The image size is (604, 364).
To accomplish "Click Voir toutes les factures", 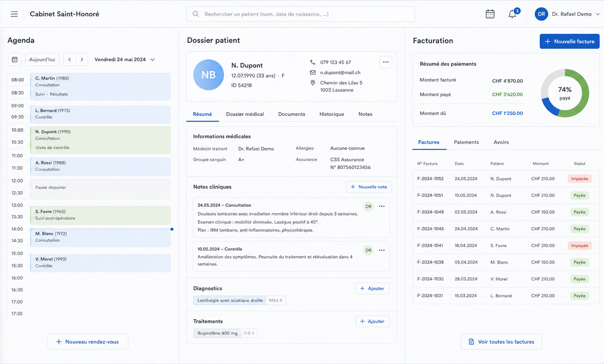I will click(x=501, y=342).
